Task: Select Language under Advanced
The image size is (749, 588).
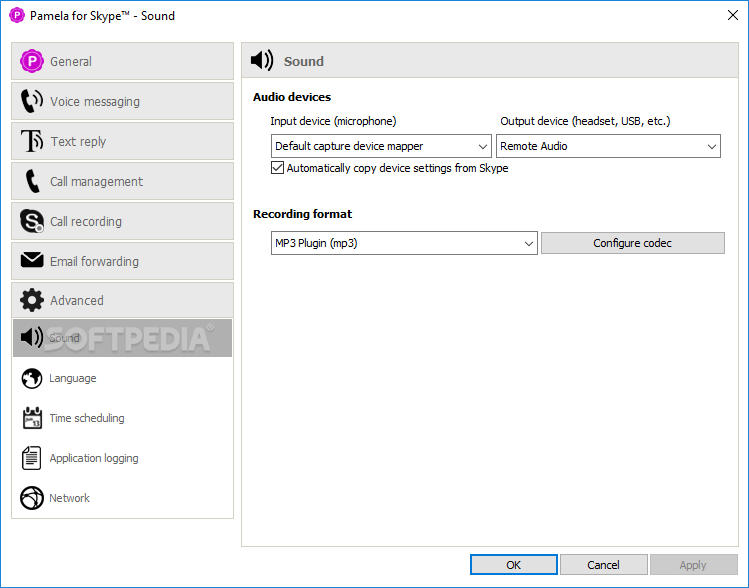Action: click(x=122, y=378)
